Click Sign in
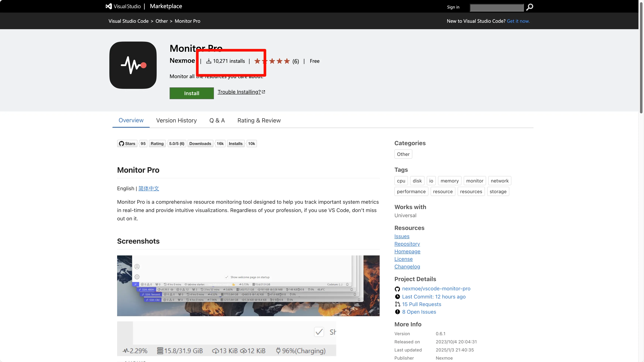This screenshot has width=644, height=362. coord(453,7)
